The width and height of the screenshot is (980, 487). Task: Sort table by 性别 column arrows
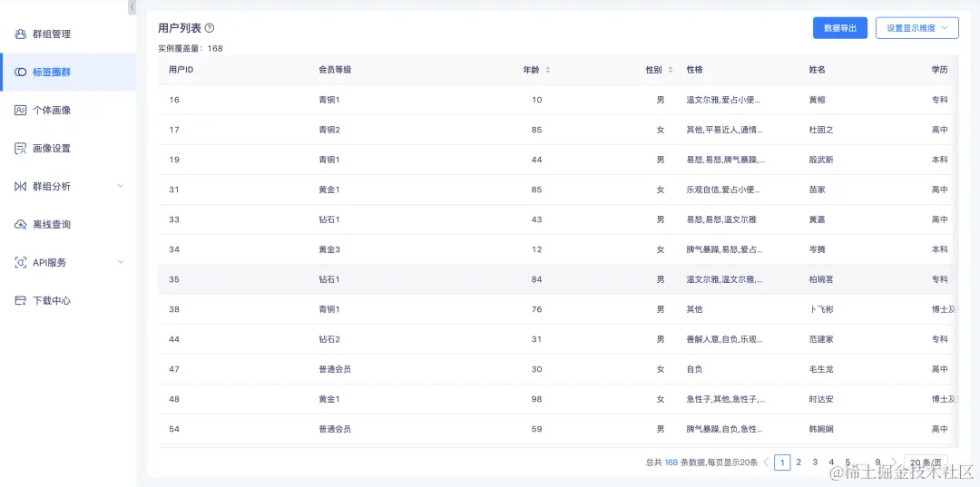click(671, 70)
